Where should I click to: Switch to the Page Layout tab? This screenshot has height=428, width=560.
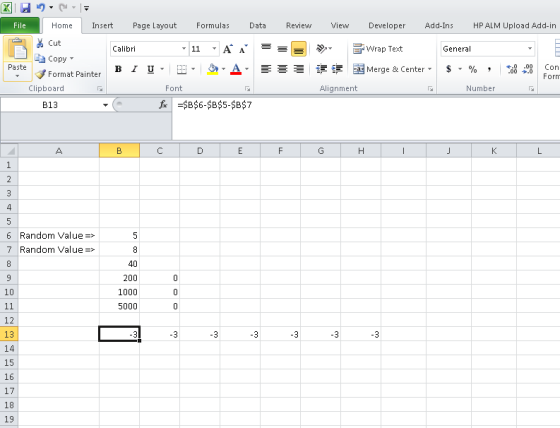point(154,25)
